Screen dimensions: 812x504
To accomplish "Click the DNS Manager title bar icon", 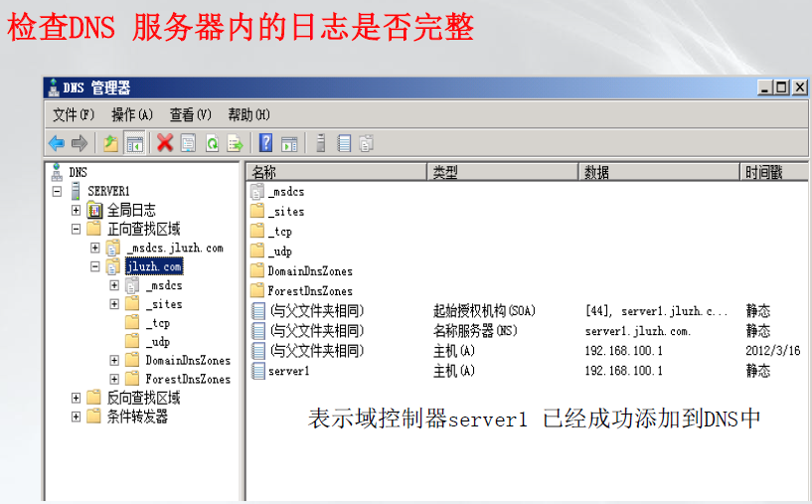I will pos(54,87).
